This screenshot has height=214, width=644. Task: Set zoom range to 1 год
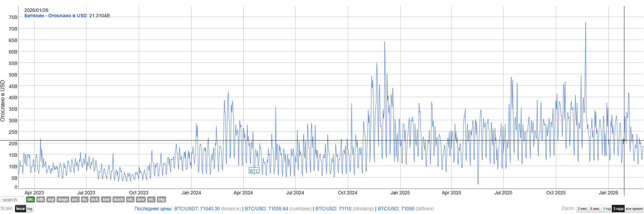pos(607,209)
